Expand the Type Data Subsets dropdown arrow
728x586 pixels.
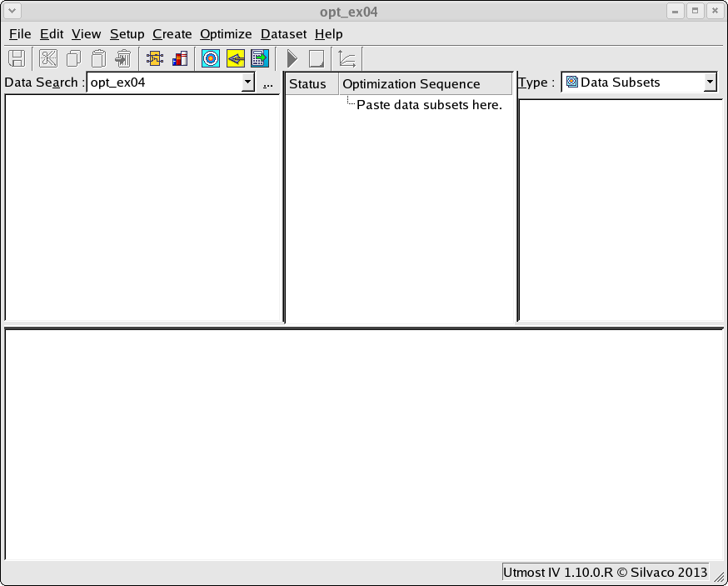pos(710,83)
